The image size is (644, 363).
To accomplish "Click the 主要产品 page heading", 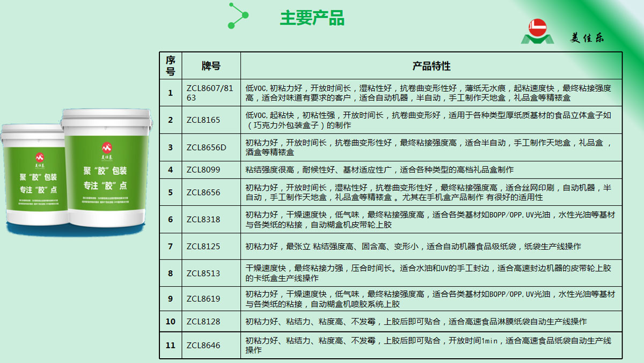I will click(x=312, y=18).
